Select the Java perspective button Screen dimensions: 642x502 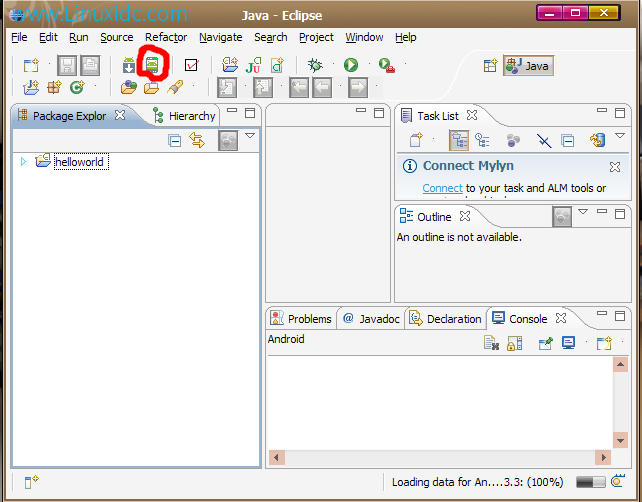pyautogui.click(x=528, y=66)
